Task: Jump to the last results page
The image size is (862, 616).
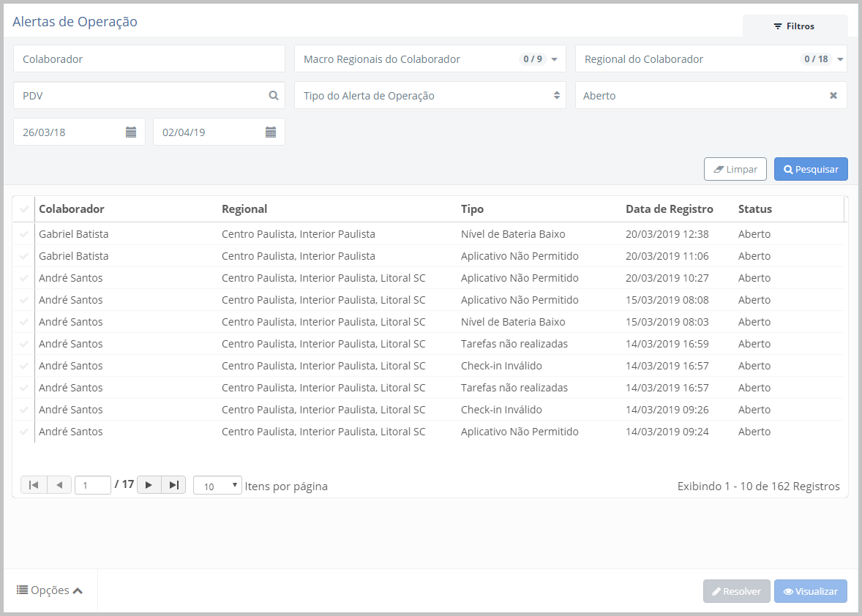Action: [x=173, y=485]
